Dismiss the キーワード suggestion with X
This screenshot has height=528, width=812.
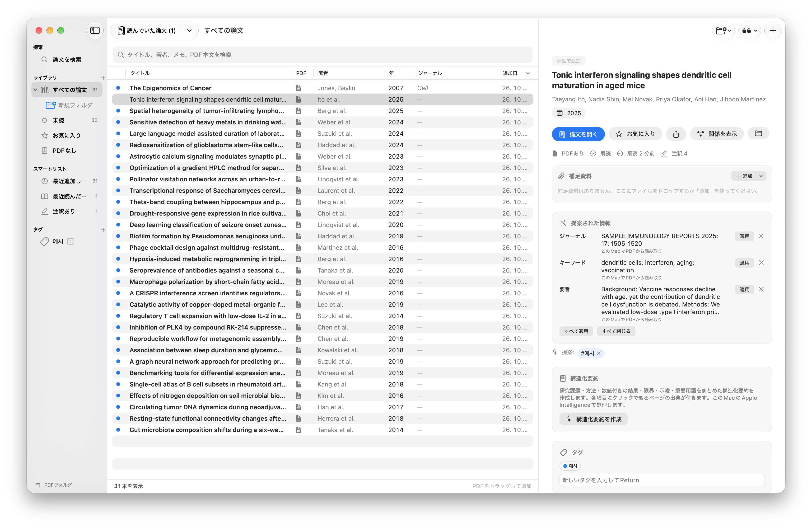coord(761,263)
